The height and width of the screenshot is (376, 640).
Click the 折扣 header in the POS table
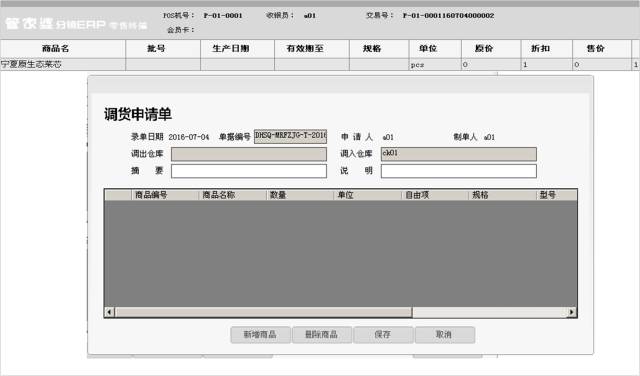[547, 49]
